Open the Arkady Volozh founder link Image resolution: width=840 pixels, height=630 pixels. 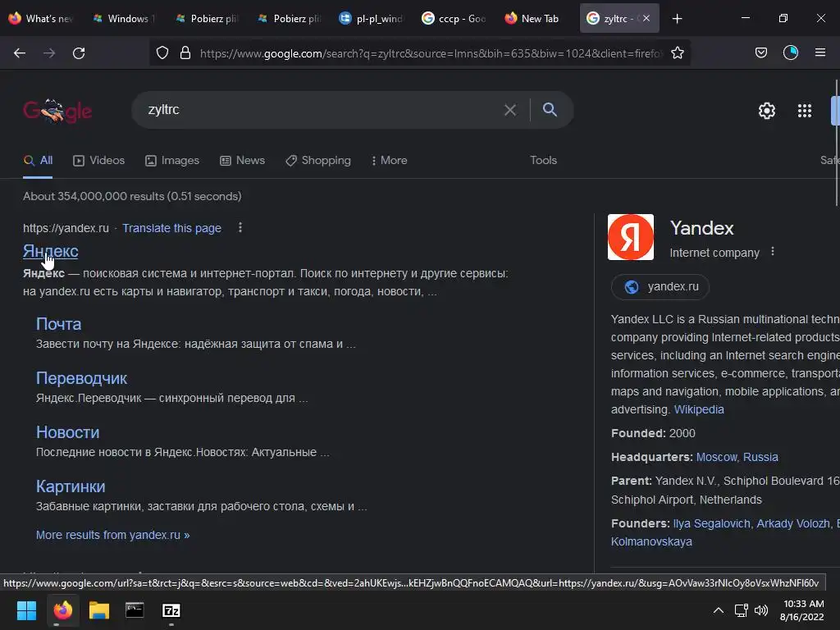[x=793, y=523]
